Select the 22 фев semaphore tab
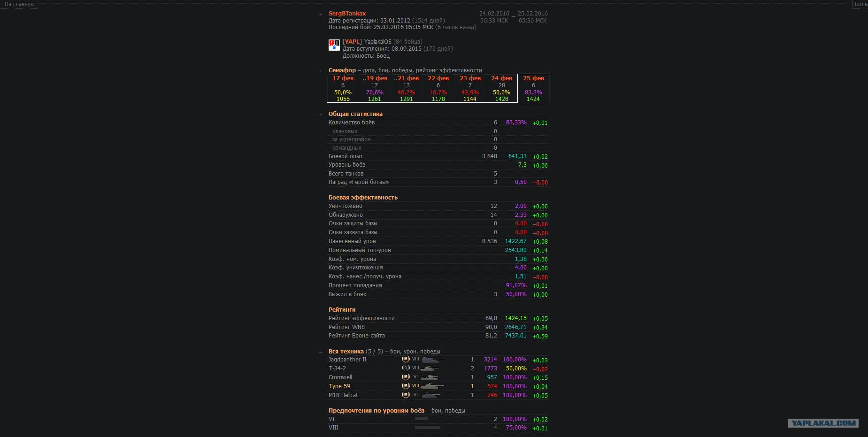Image resolution: width=868 pixels, height=437 pixels. point(438,88)
